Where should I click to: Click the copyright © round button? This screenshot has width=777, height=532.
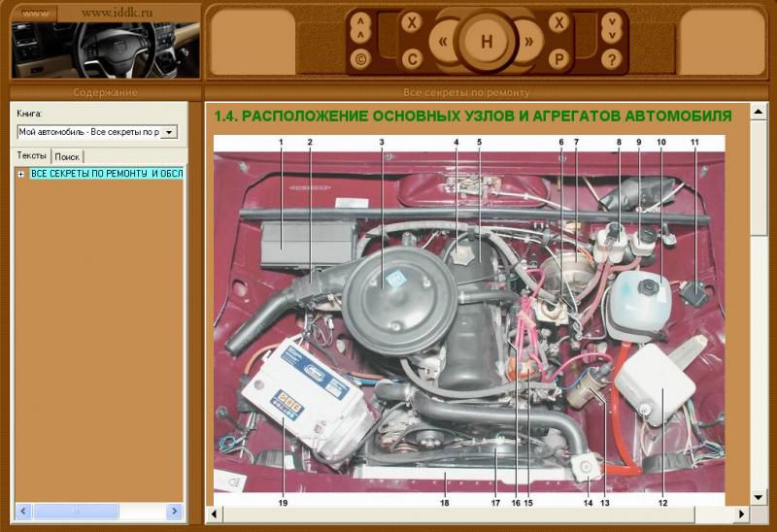point(360,59)
